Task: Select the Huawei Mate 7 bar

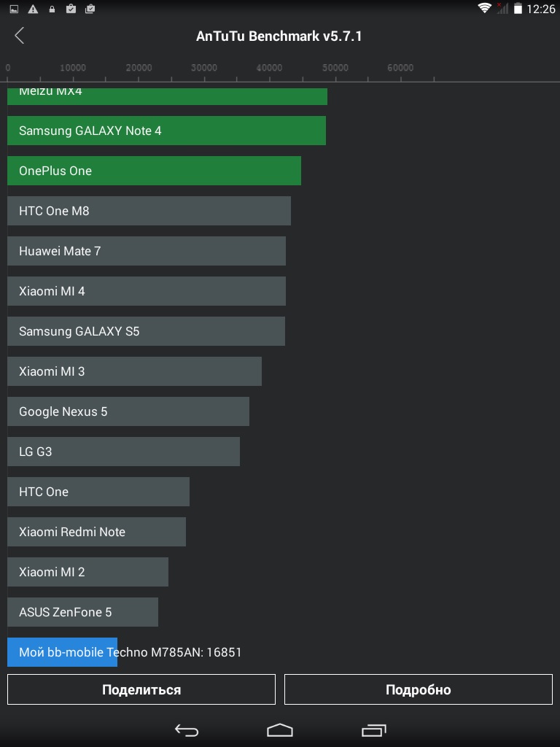Action: click(147, 251)
